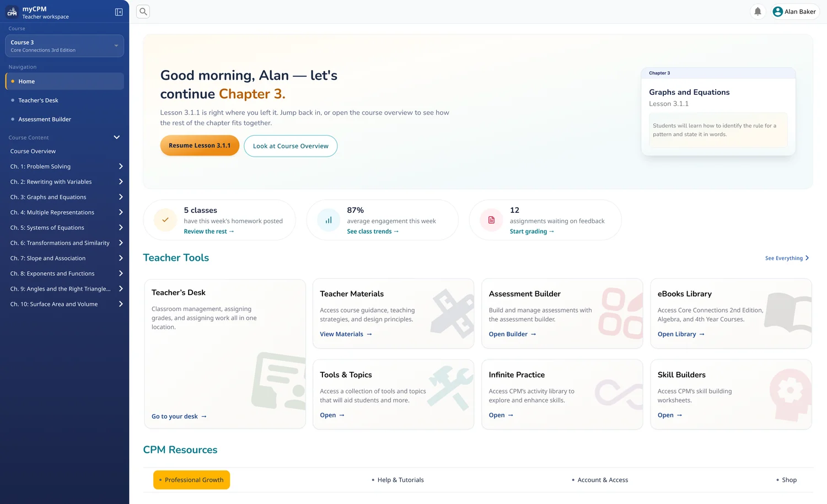Select Ch. 6: Transformations and Similarity
This screenshot has width=827, height=504.
[x=60, y=243]
